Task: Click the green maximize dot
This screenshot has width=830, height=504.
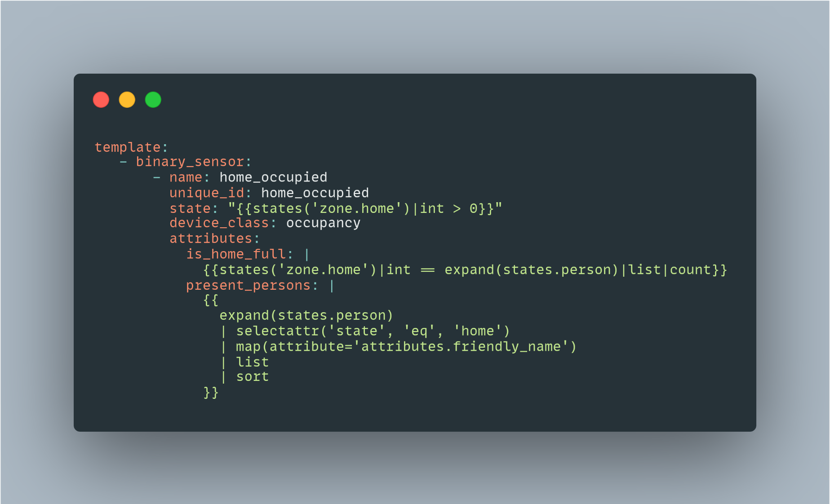Action: pos(153,100)
